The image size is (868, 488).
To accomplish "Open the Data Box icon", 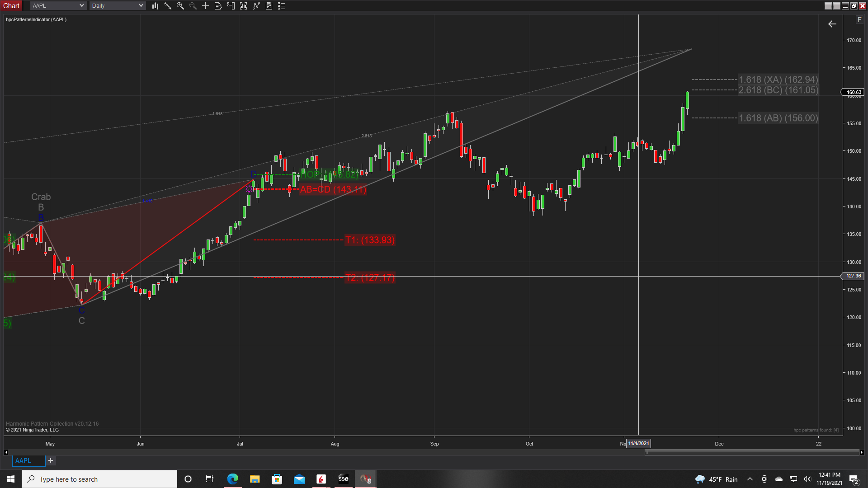I will pyautogui.click(x=218, y=6).
